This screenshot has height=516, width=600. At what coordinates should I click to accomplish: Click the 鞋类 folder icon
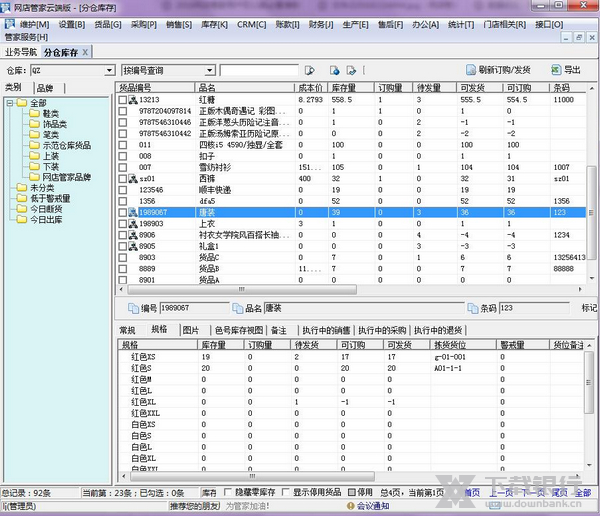click(x=34, y=113)
